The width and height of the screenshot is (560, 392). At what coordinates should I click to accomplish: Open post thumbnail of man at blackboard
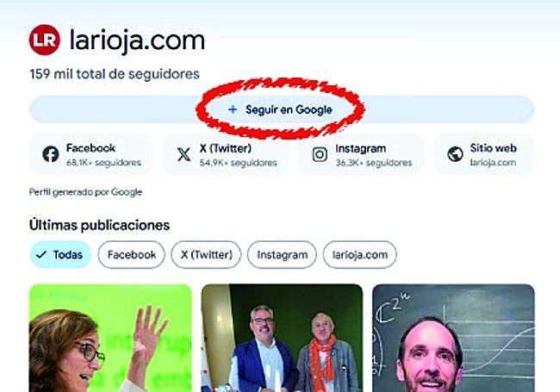(453, 338)
